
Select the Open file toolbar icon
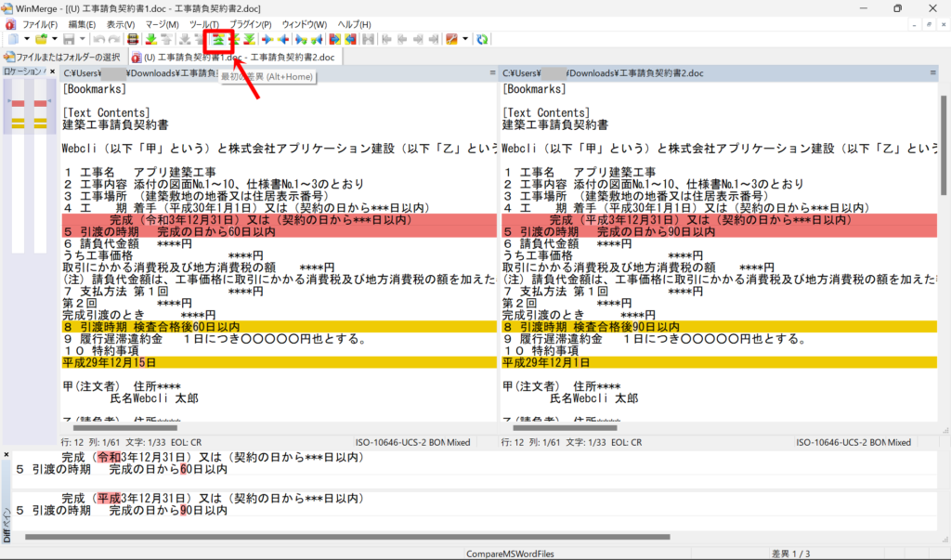41,39
